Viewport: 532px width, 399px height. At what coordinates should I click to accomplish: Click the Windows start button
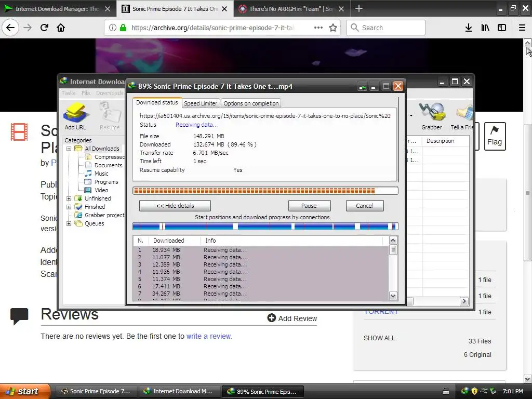[x=25, y=391]
